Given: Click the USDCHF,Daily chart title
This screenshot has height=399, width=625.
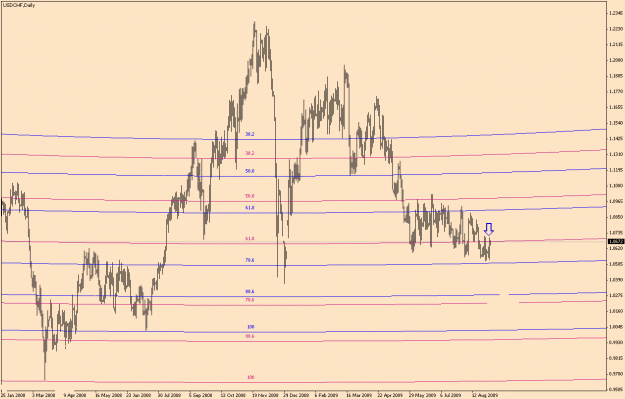Looking at the screenshot, I should (x=19, y=5).
